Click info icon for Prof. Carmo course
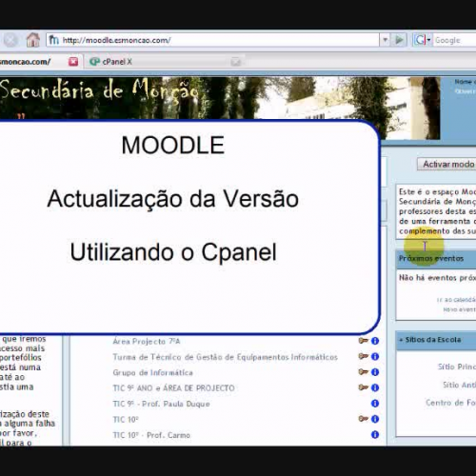Screen dimensions: 476x476 (375, 434)
